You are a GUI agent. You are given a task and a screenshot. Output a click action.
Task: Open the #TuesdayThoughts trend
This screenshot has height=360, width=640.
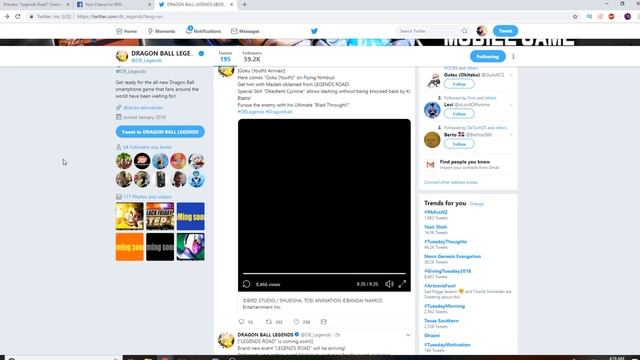tap(445, 242)
